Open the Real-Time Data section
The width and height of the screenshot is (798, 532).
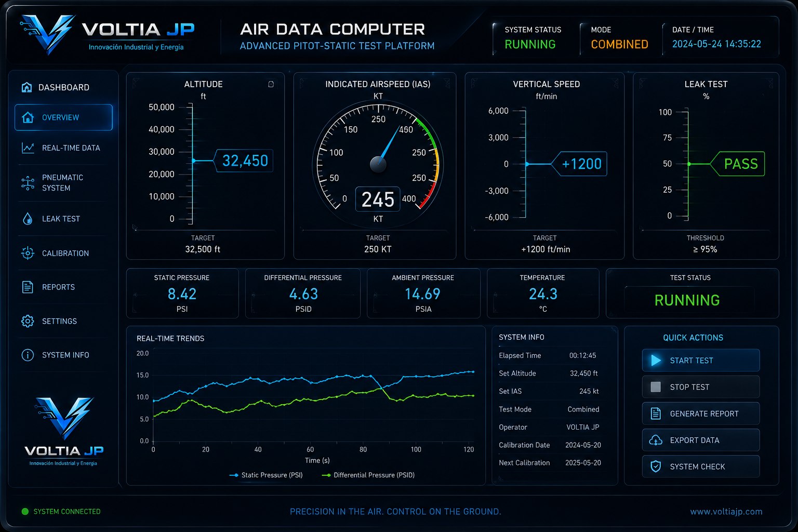pos(63,148)
